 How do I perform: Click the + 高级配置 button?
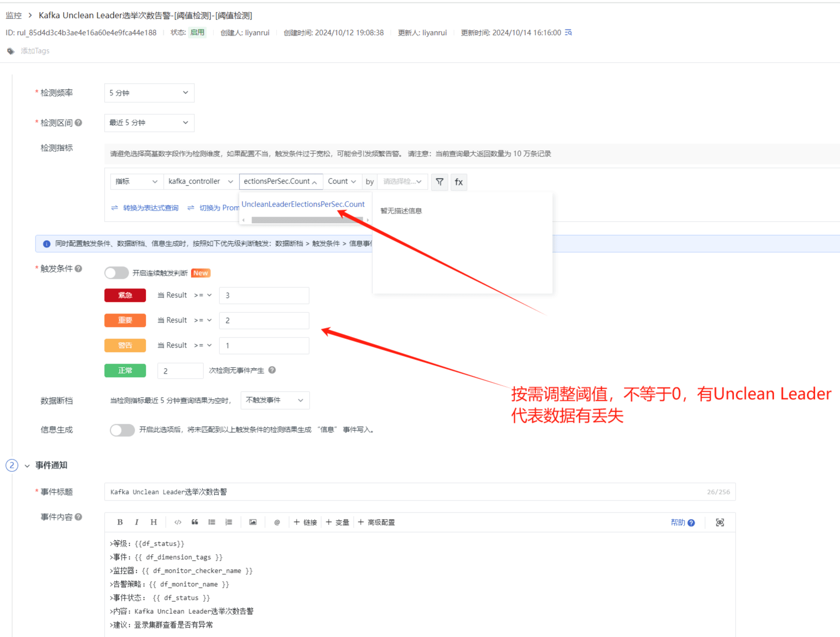point(376,522)
